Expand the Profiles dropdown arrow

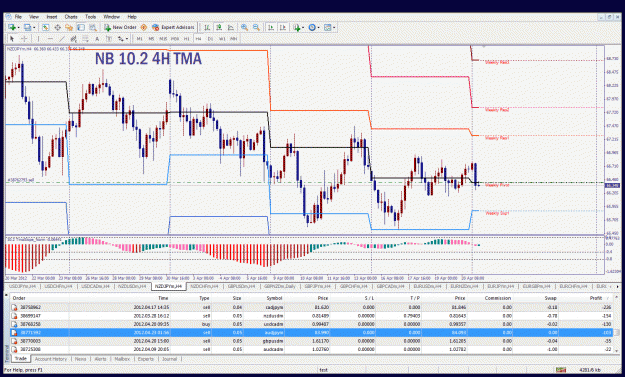(34, 27)
